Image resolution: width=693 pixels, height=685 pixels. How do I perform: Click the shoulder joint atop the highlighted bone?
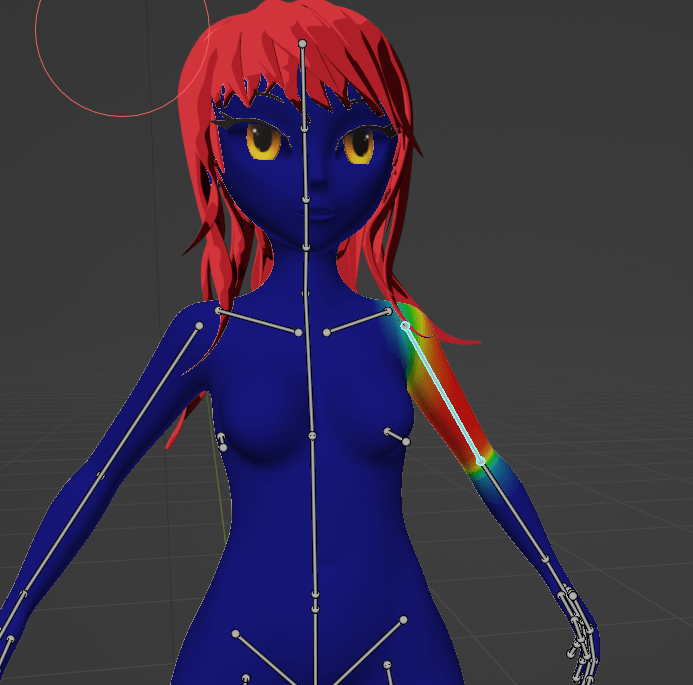click(405, 325)
